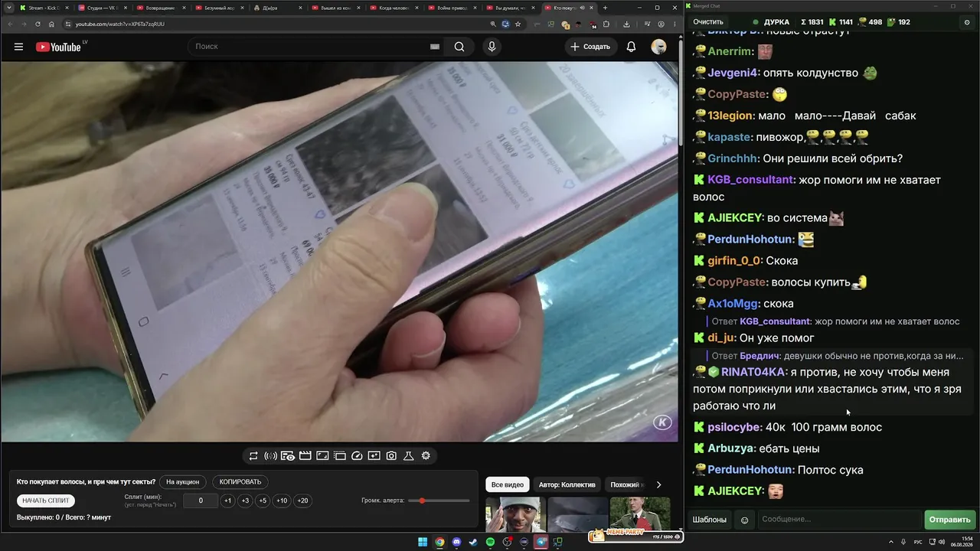This screenshot has width=980, height=551.
Task: Open the emoji picker in the chat
Action: 745,520
